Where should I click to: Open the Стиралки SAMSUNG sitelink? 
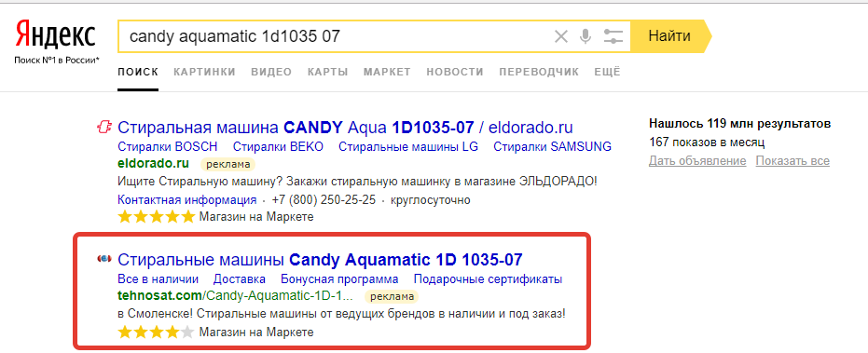pos(553,147)
